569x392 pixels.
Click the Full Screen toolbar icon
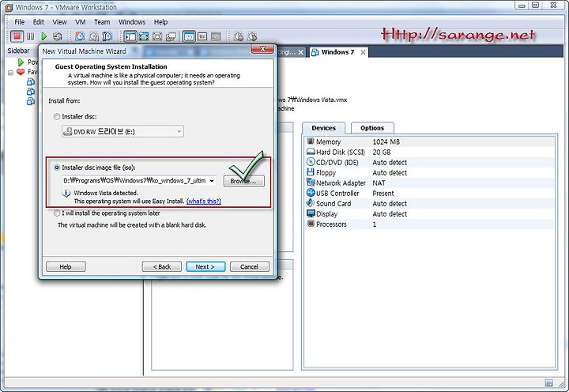click(x=144, y=36)
